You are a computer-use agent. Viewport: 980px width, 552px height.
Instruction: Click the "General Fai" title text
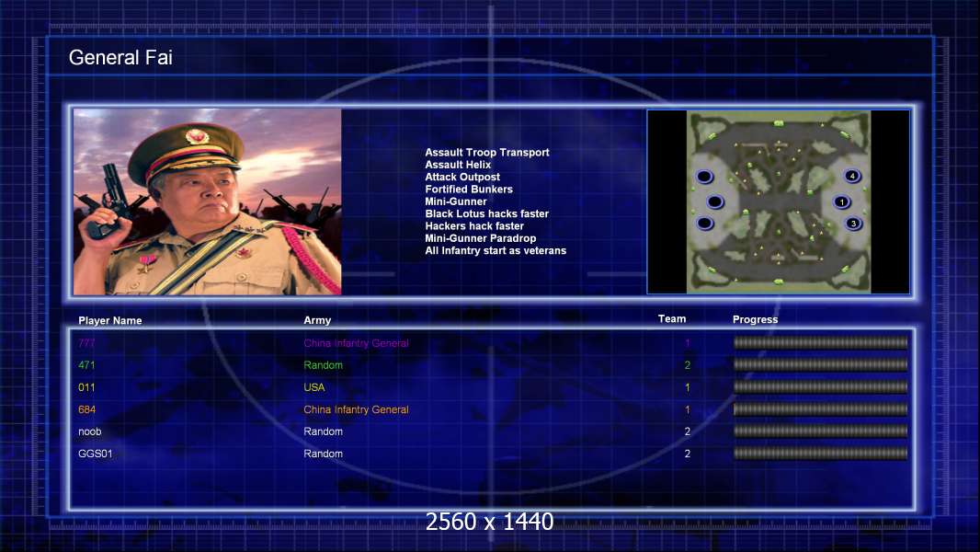pos(120,58)
